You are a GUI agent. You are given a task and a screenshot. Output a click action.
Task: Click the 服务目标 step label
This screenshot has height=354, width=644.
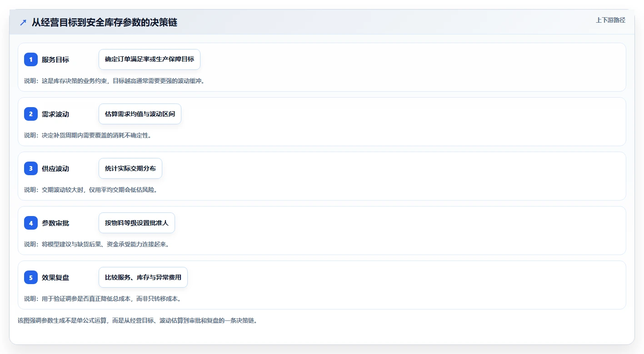[x=55, y=59]
